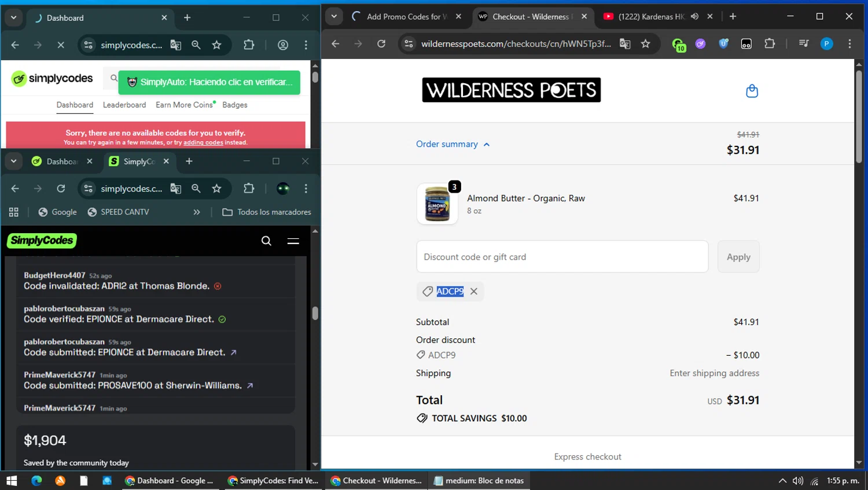Open the SimplyCodes extension with the badge of 10
This screenshot has width=868, height=490.
[x=678, y=44]
